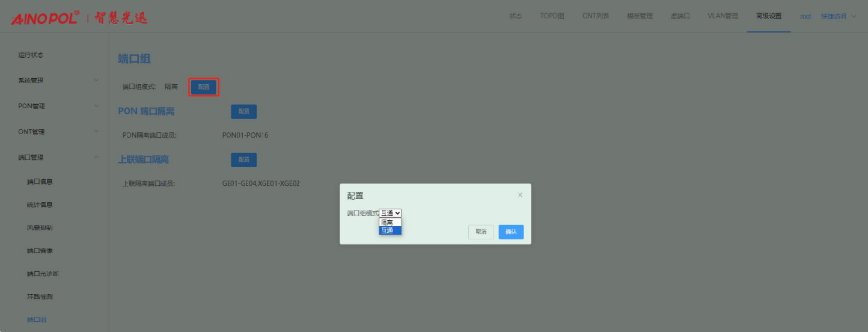
Task: Click the root user link
Action: pos(805,16)
